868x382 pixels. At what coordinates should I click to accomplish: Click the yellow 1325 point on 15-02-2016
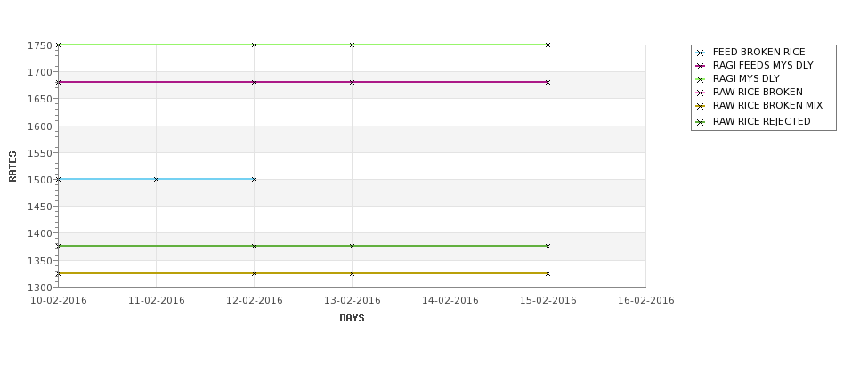pos(548,273)
